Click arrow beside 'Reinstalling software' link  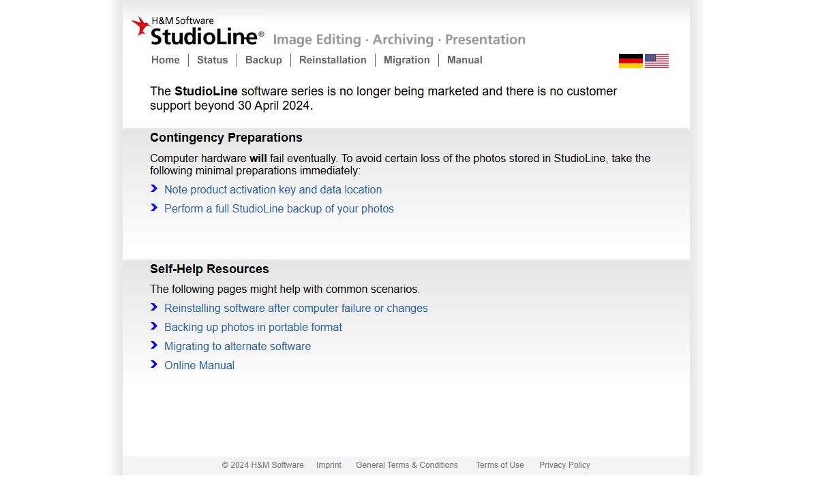pyautogui.click(x=154, y=307)
